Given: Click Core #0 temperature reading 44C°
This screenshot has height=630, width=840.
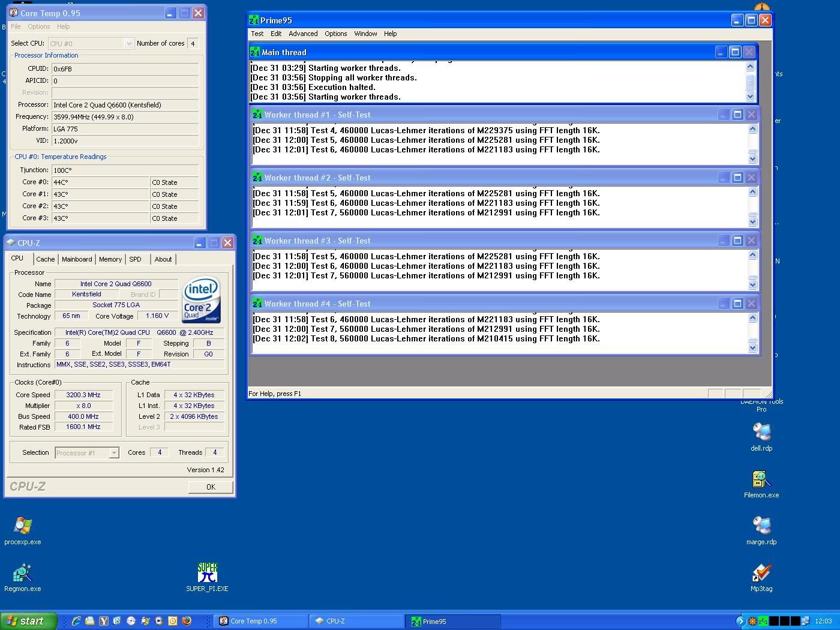Looking at the screenshot, I should (100, 182).
